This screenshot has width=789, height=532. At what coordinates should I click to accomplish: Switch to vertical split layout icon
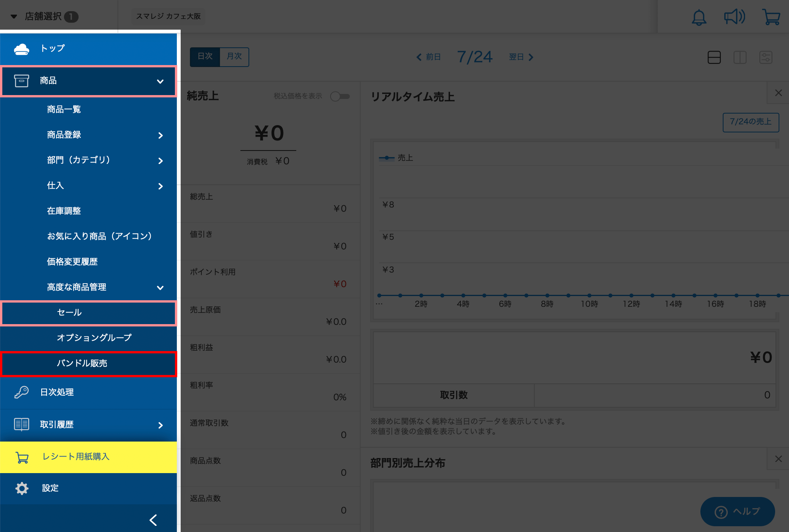tap(740, 58)
